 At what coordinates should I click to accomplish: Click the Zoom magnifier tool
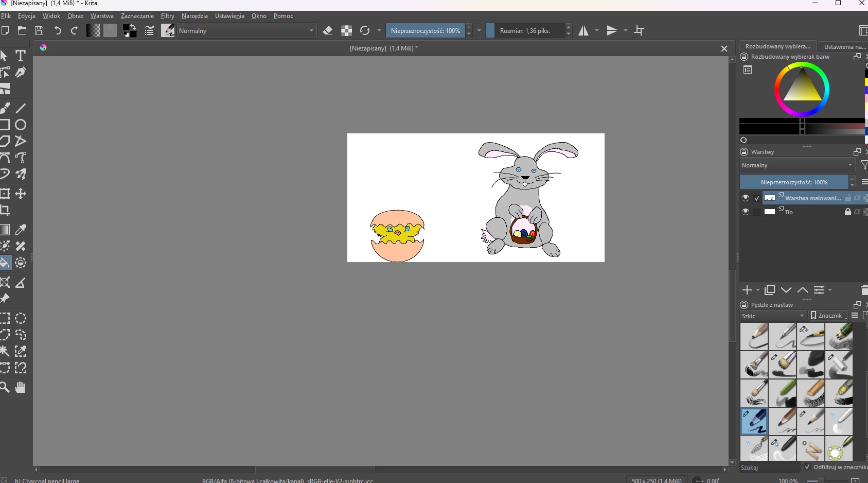point(5,387)
